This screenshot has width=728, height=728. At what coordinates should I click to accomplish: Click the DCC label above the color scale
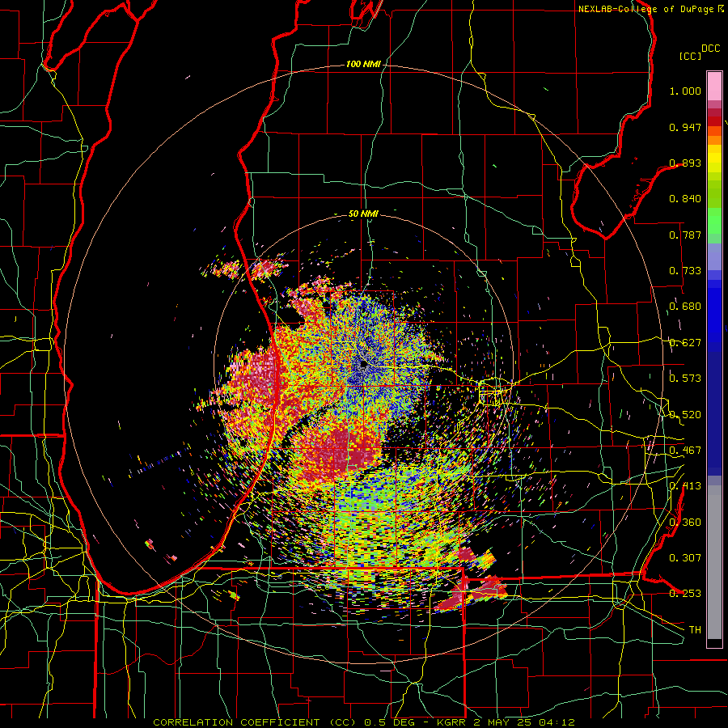click(710, 49)
